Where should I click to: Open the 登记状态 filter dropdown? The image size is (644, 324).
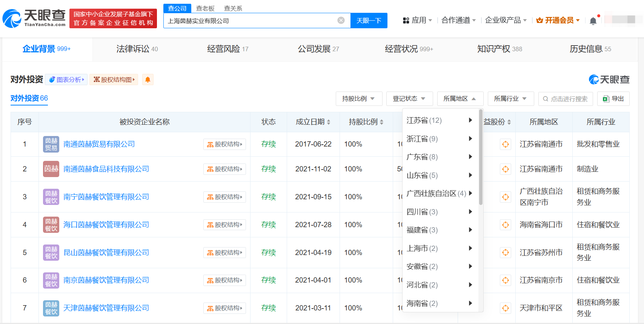[x=409, y=99]
